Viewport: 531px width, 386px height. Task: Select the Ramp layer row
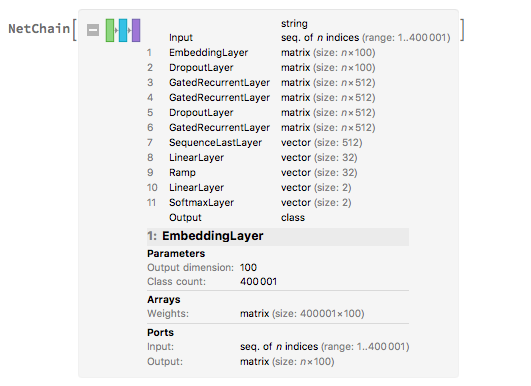pos(252,172)
